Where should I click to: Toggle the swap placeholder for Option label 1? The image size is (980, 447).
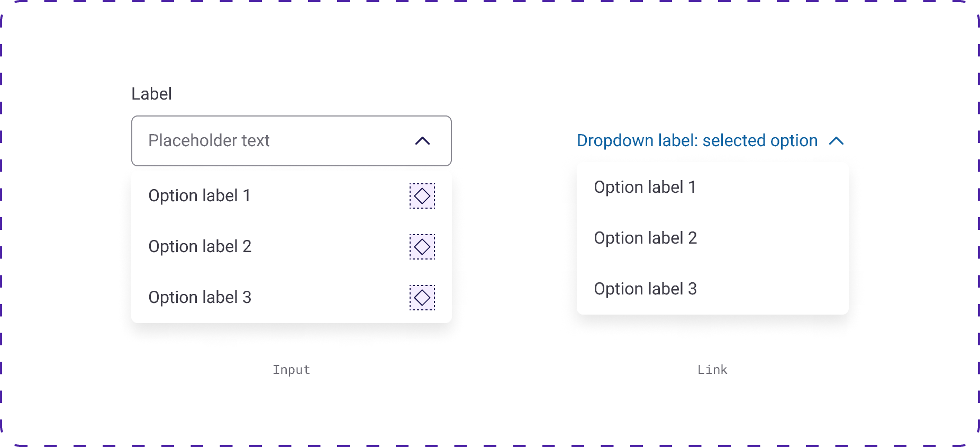click(422, 196)
